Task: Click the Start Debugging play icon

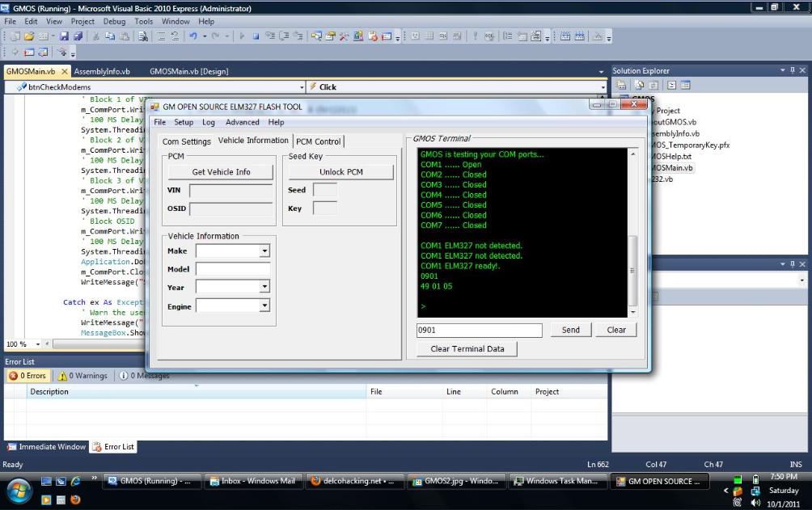Action: [241, 36]
